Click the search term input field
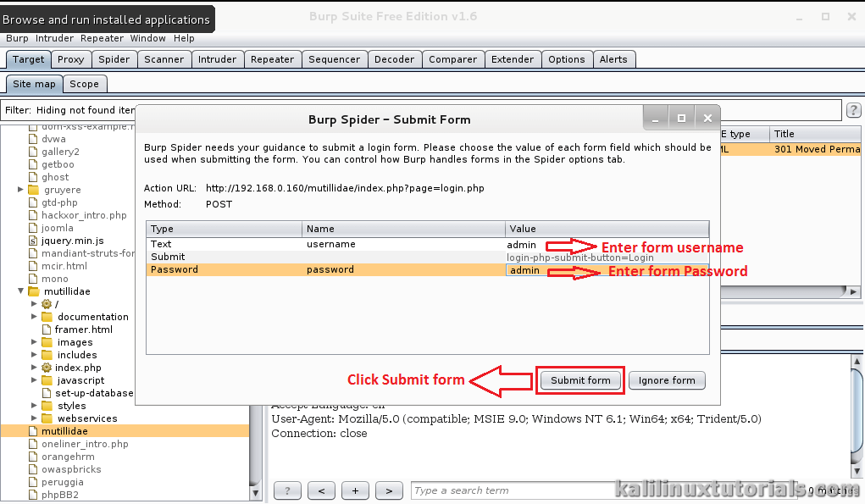 click(x=491, y=490)
